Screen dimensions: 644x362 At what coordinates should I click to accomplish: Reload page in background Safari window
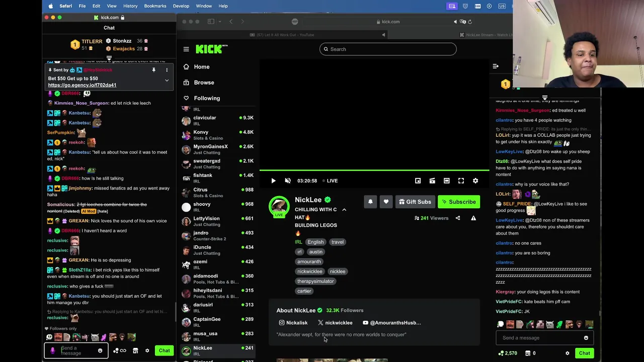(x=470, y=22)
